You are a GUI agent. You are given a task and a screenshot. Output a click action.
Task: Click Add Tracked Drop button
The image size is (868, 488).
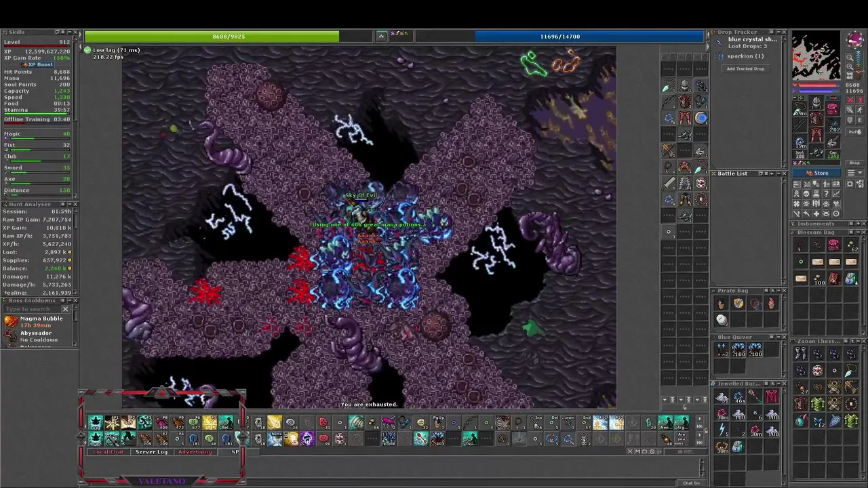coord(746,68)
